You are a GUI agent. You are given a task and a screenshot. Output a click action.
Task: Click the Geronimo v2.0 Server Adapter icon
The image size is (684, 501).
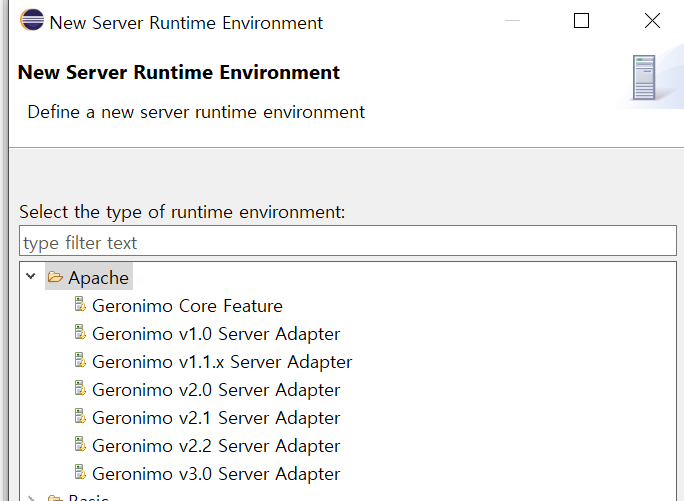click(80, 388)
